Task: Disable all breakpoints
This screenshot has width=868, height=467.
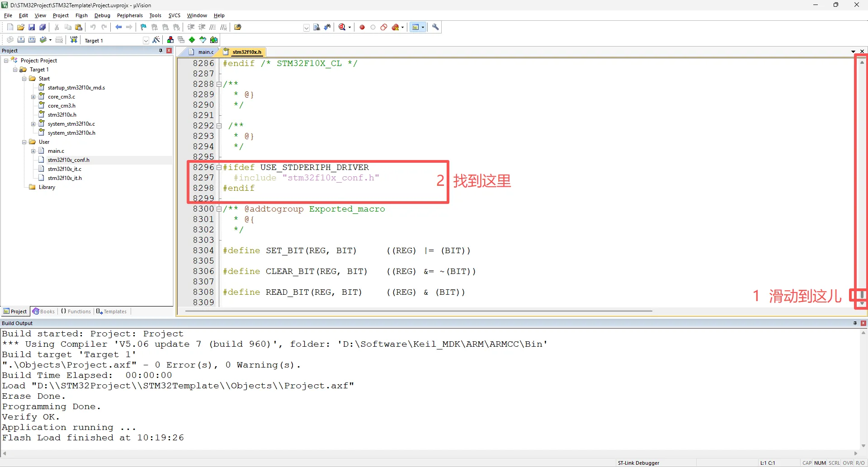Action: (384, 27)
